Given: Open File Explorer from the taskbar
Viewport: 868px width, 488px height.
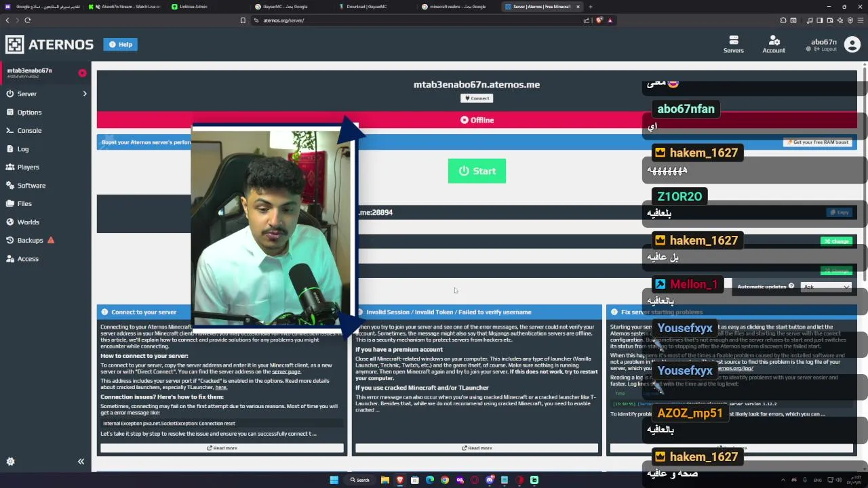Looking at the screenshot, I should click(384, 480).
